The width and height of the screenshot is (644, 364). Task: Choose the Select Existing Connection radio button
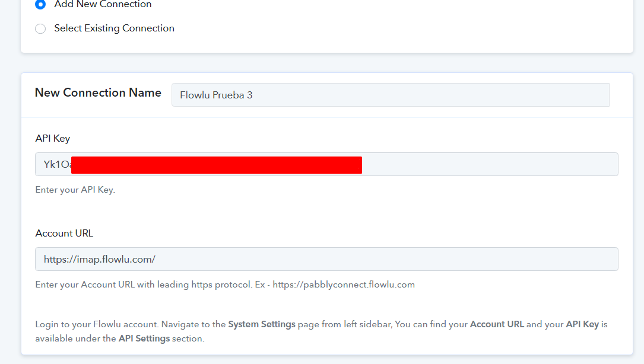pyautogui.click(x=40, y=28)
